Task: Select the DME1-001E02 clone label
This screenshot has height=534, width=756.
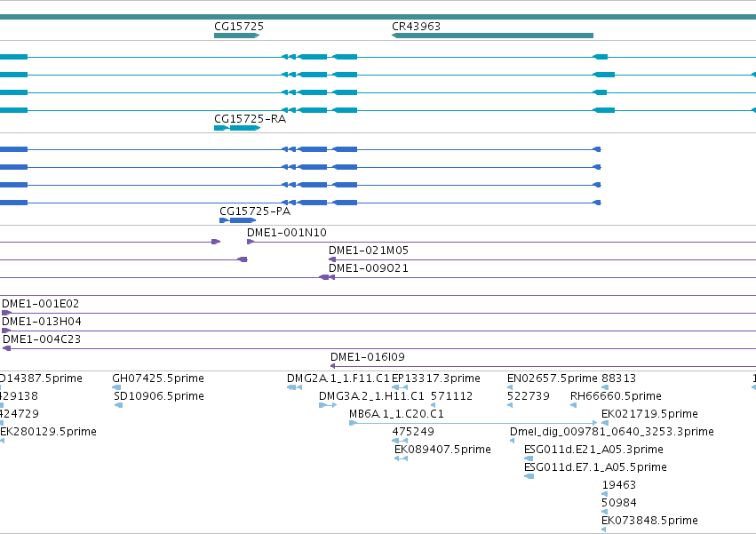Action: point(41,304)
